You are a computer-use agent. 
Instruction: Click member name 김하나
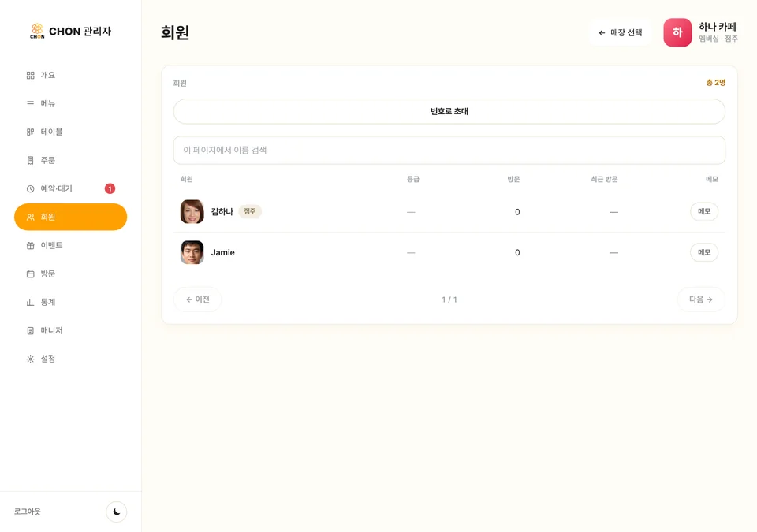point(222,211)
